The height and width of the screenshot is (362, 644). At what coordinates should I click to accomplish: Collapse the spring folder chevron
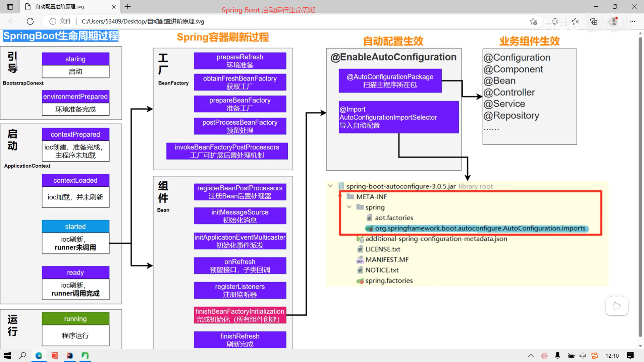(349, 207)
